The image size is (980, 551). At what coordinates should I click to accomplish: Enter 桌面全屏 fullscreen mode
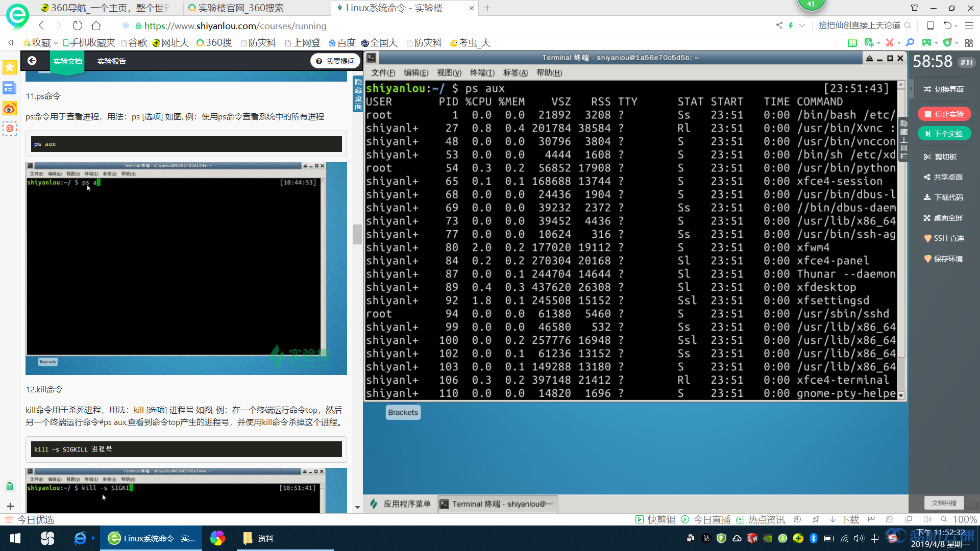click(x=943, y=218)
